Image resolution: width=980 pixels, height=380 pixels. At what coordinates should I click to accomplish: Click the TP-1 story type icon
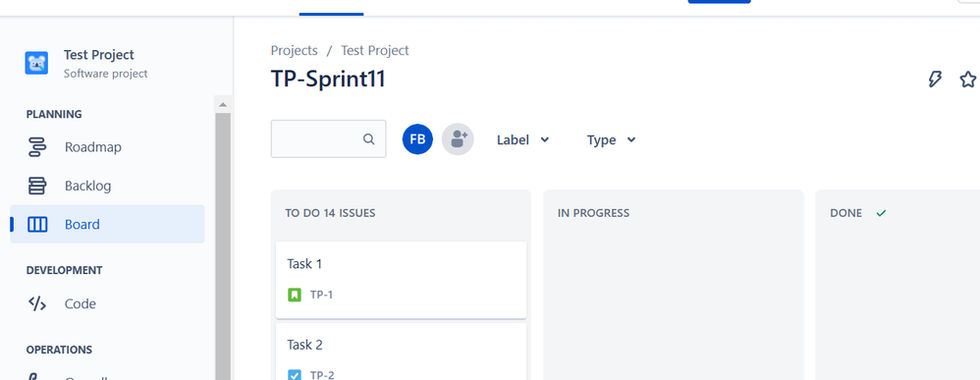[295, 295]
